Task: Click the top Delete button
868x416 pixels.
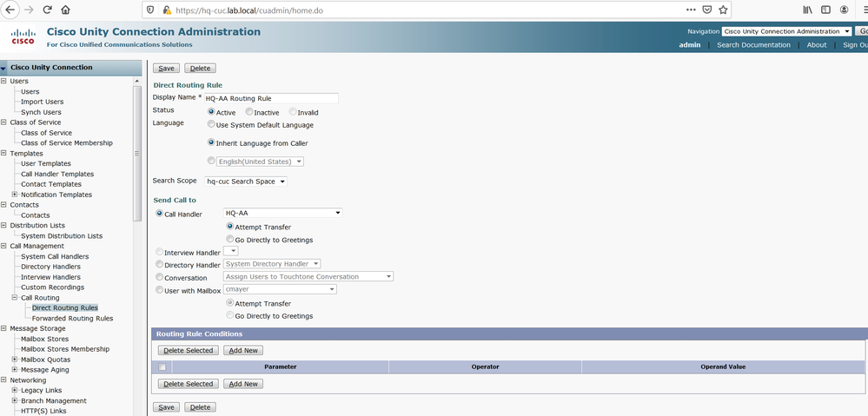Action: click(201, 69)
